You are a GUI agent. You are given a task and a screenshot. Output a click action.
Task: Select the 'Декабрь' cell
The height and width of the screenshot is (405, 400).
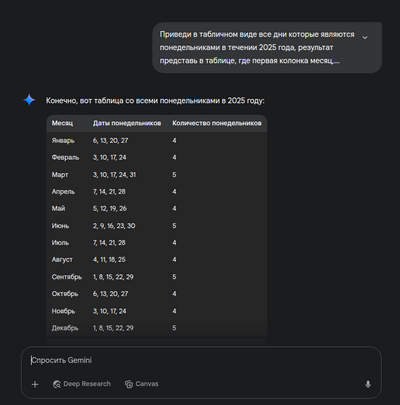tap(65, 328)
